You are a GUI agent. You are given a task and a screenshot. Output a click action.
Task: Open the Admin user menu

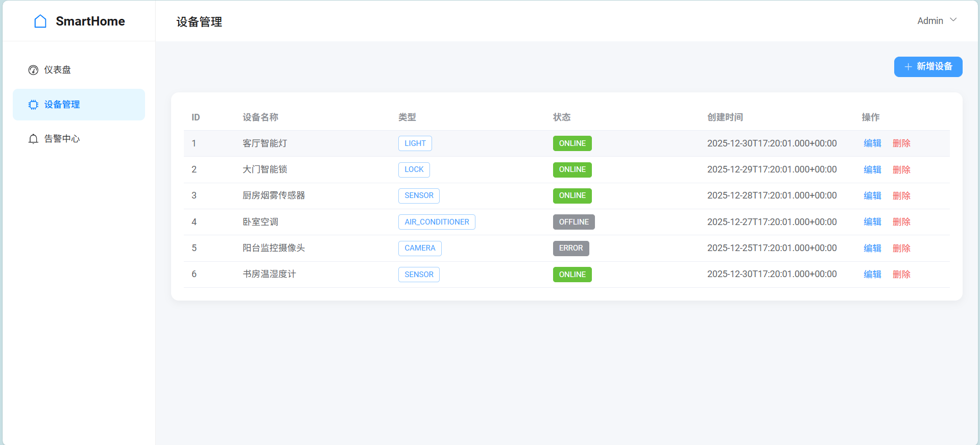930,21
